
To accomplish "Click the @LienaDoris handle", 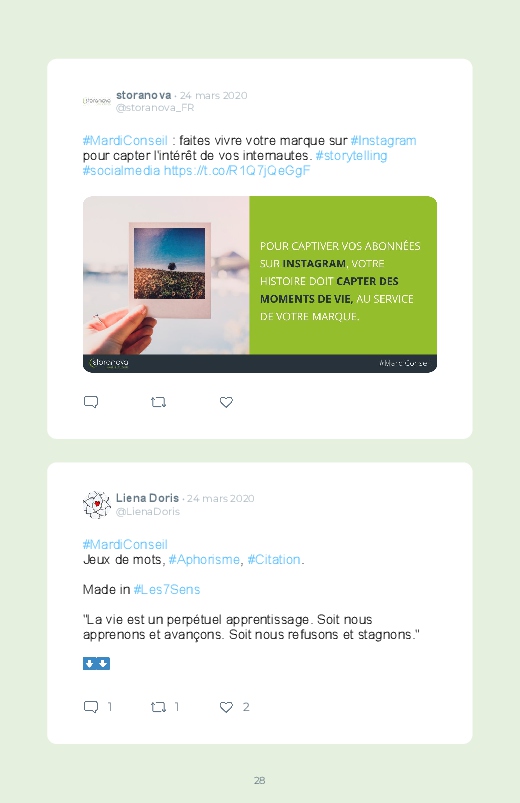I will click(148, 512).
